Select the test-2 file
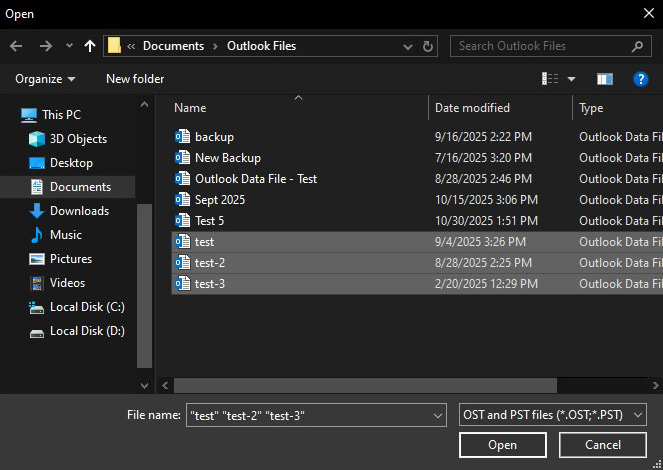Screen dimensions: 663x470 (417, 263)
